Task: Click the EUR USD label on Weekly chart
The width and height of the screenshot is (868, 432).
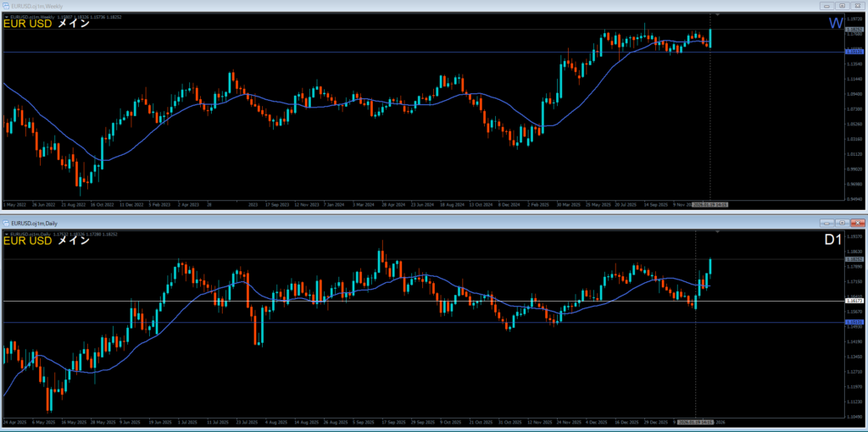Action: [x=28, y=25]
